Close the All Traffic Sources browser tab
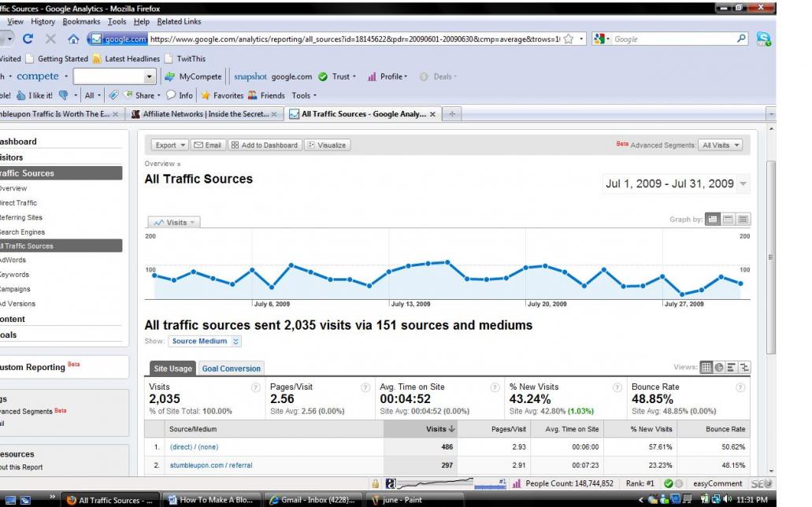 (x=432, y=114)
